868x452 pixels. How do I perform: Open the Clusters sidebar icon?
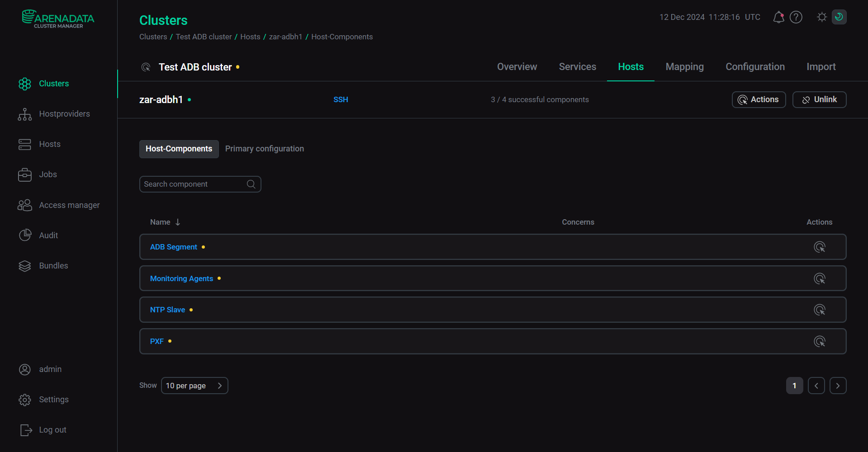[25, 84]
